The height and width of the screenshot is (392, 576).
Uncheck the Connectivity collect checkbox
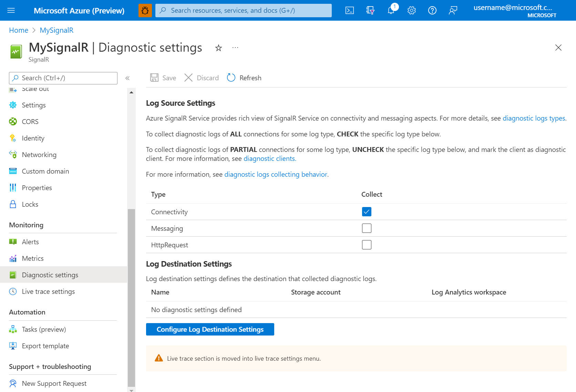pyautogui.click(x=367, y=212)
